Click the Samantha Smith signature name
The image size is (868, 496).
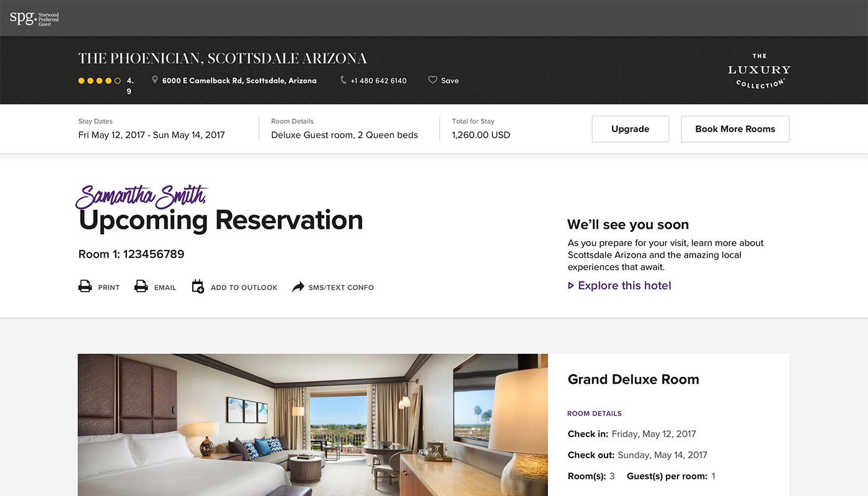coord(141,197)
